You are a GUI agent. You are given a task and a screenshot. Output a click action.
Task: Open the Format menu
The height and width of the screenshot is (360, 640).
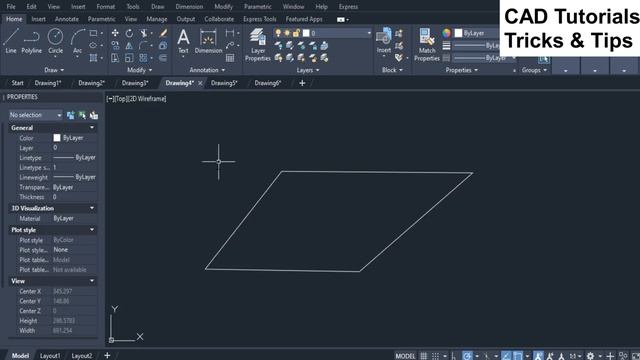point(106,7)
